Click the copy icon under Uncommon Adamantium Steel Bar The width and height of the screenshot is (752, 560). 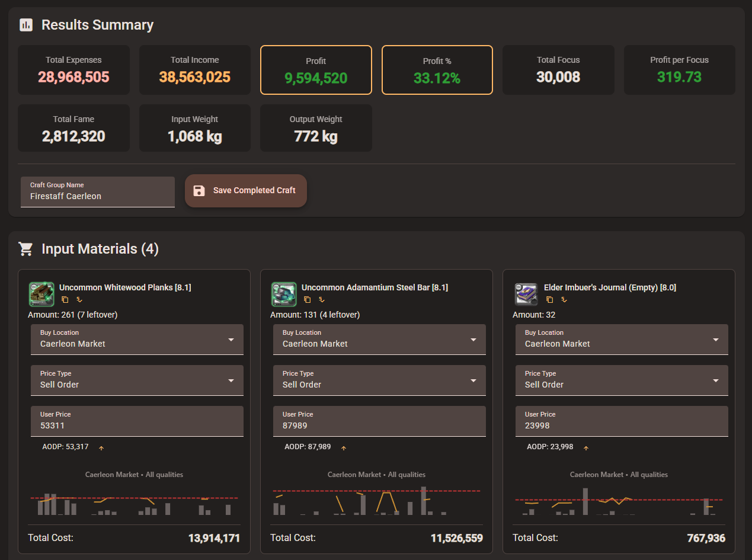(x=308, y=300)
